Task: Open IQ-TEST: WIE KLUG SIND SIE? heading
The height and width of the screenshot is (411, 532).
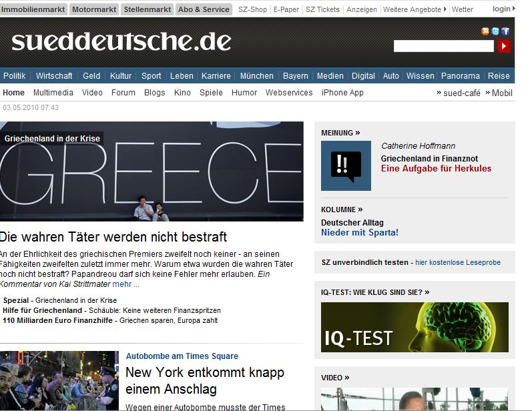Action: (x=375, y=292)
